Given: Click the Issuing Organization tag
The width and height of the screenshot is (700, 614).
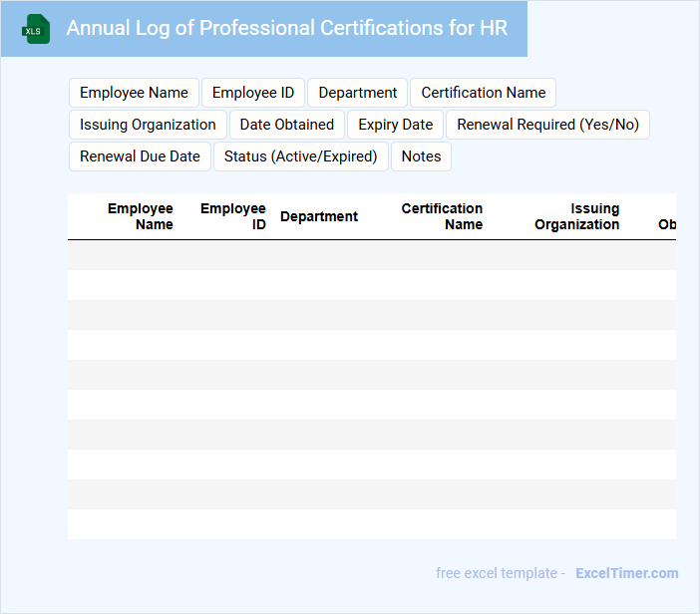Looking at the screenshot, I should pos(148,125).
